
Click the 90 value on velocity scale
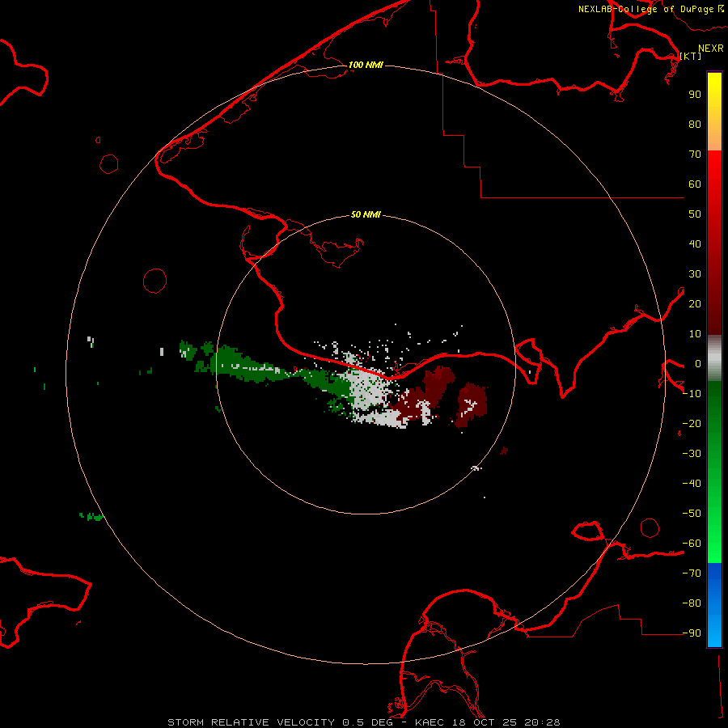click(695, 95)
